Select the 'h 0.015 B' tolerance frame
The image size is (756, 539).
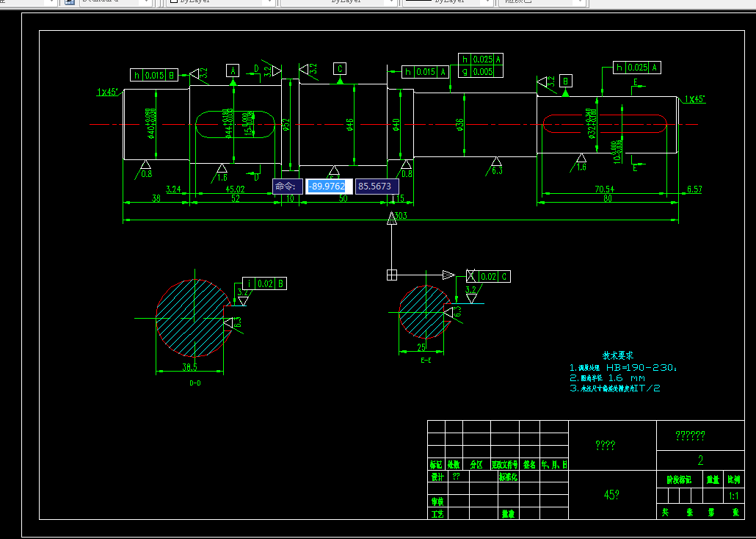click(154, 75)
